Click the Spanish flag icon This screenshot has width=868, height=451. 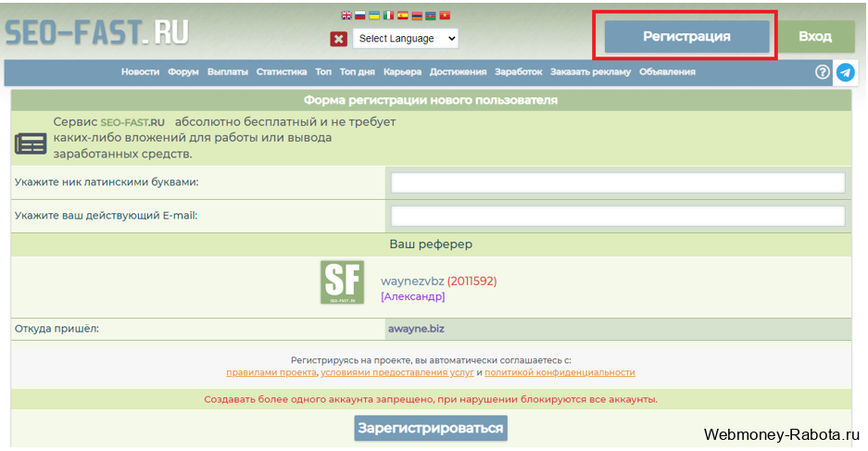[x=403, y=16]
